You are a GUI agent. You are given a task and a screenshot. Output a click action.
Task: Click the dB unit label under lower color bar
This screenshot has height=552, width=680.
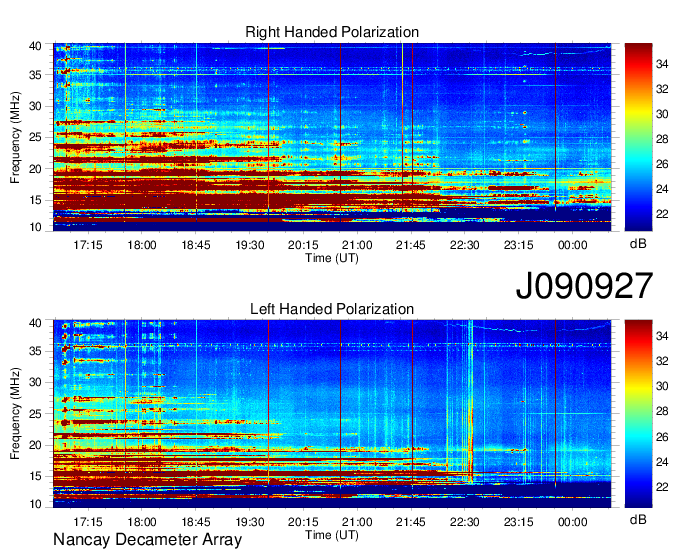click(638, 519)
